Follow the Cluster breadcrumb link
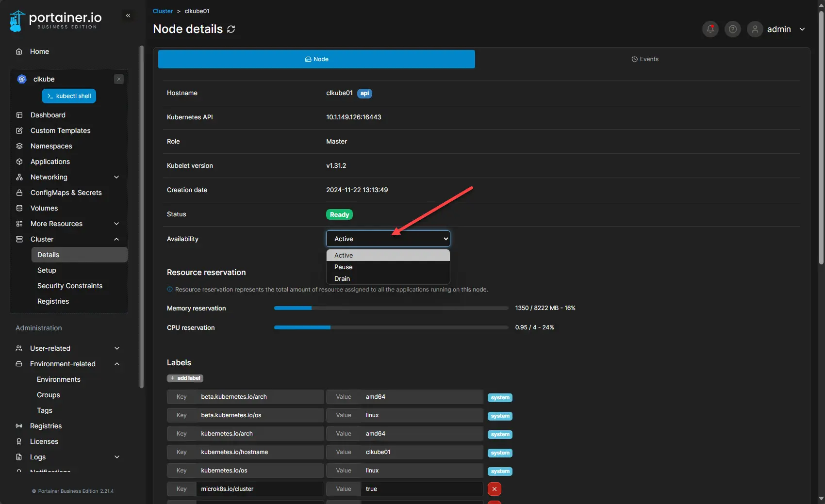The image size is (825, 504). 163,11
